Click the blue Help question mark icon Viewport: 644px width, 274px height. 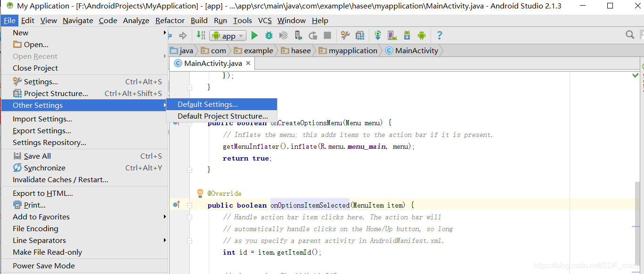(x=440, y=35)
